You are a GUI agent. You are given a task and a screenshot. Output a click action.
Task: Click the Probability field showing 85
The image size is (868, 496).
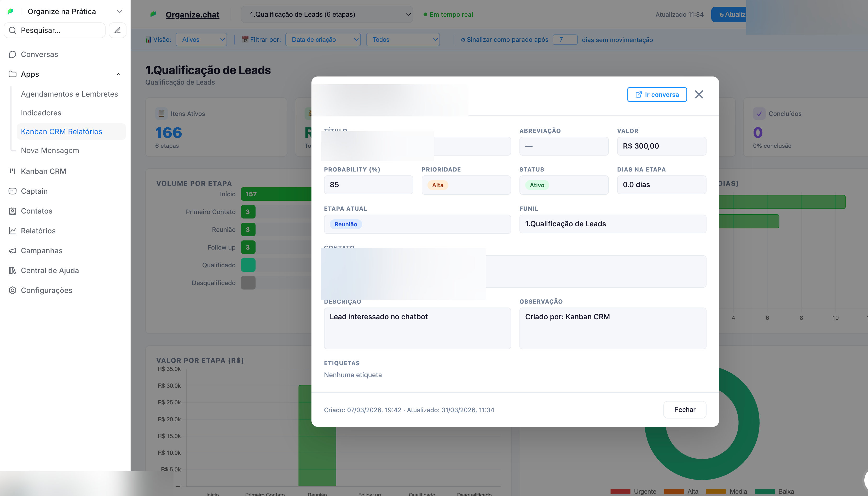tap(368, 185)
